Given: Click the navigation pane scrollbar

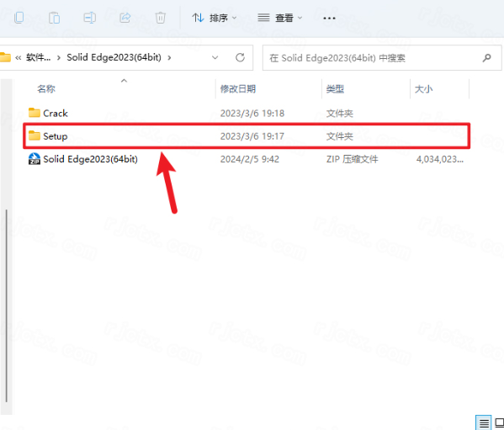Looking at the screenshot, I should tap(7, 305).
